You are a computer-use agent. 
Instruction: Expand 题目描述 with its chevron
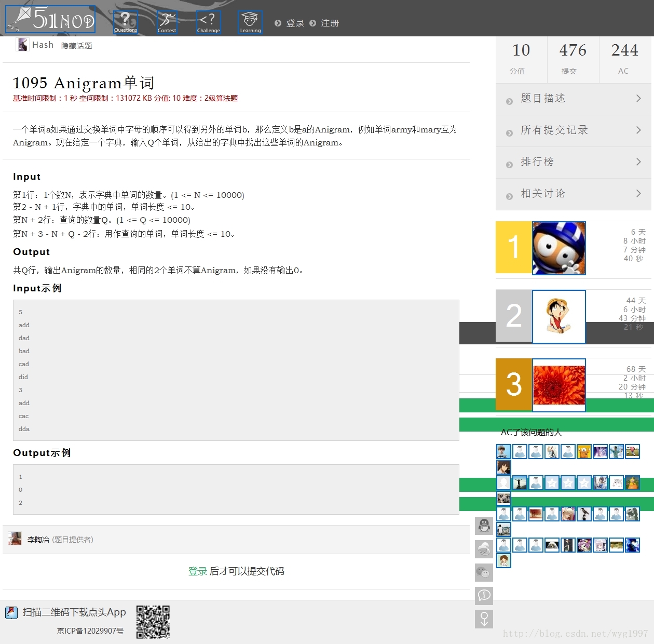638,98
